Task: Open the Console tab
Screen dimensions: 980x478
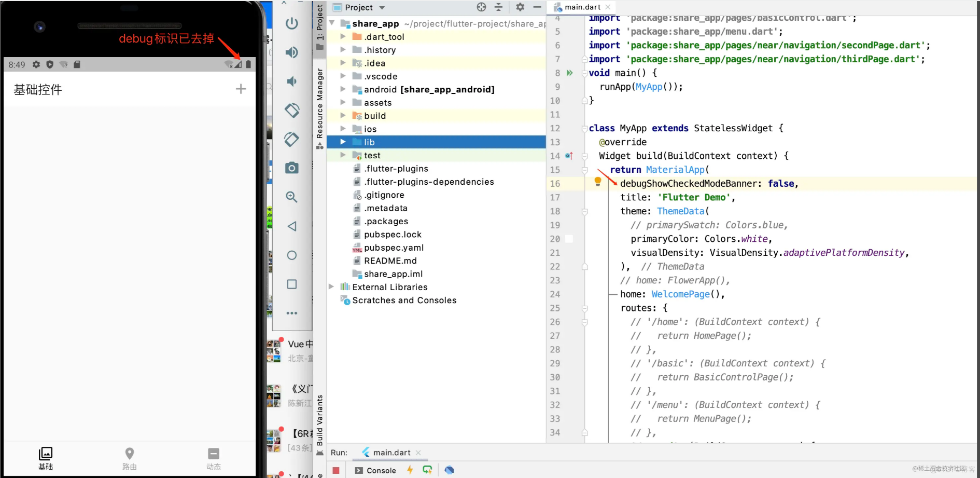Action: click(x=376, y=470)
